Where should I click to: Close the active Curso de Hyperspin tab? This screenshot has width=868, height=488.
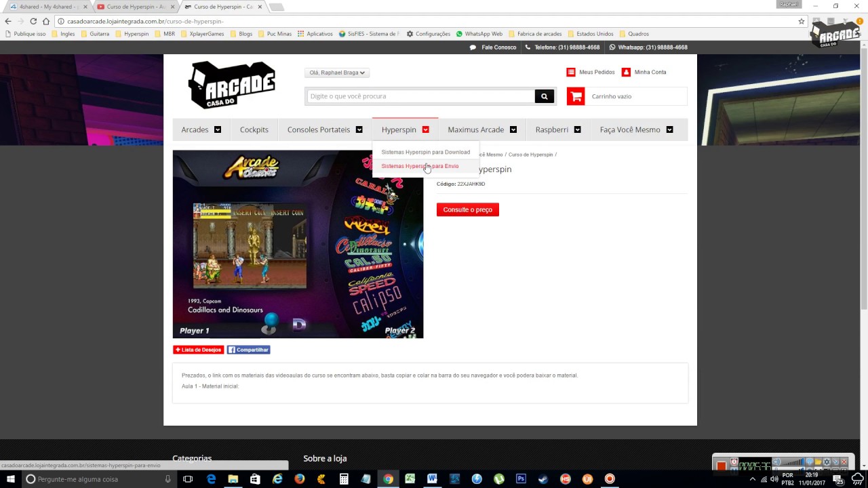[x=260, y=7]
